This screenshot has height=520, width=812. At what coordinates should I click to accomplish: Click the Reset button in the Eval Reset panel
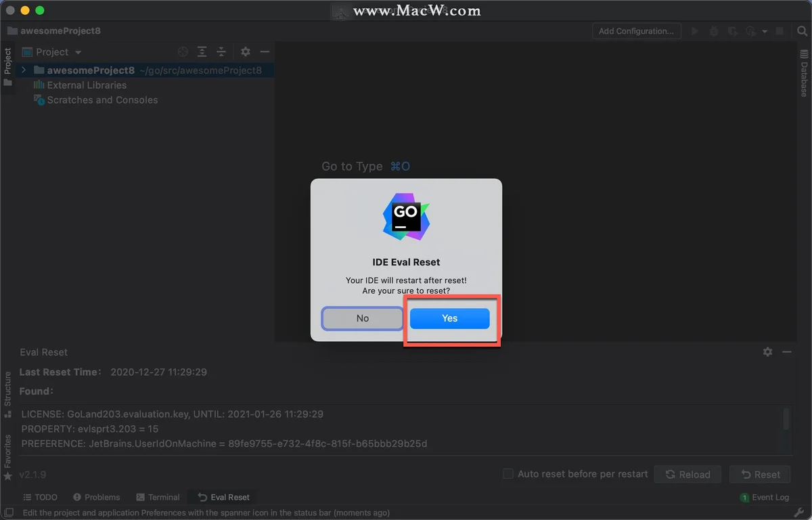tap(761, 475)
